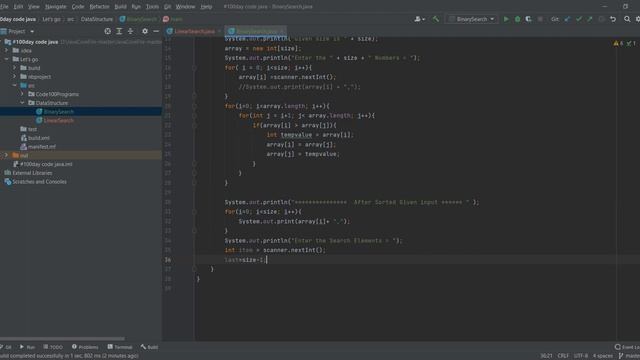Expand the .idea folder
Image resolution: width=640 pixels, height=360 pixels.
[x=6, y=50]
